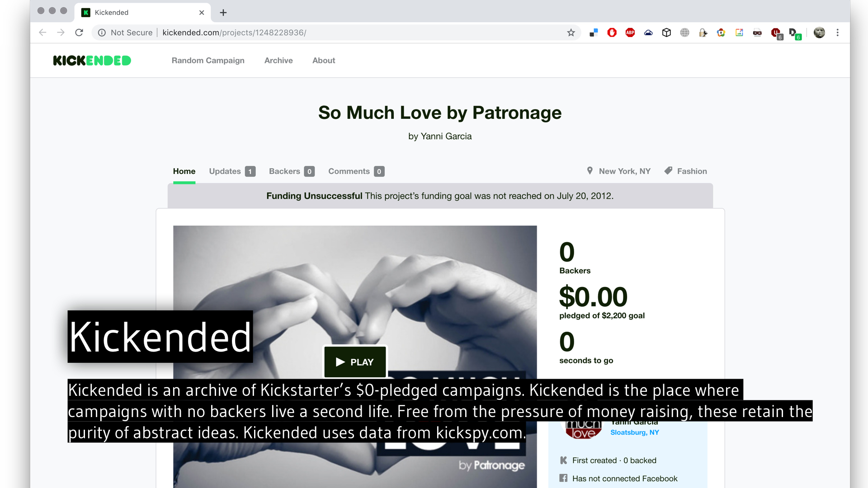
Task: Go to the About page
Action: pyautogui.click(x=324, y=61)
